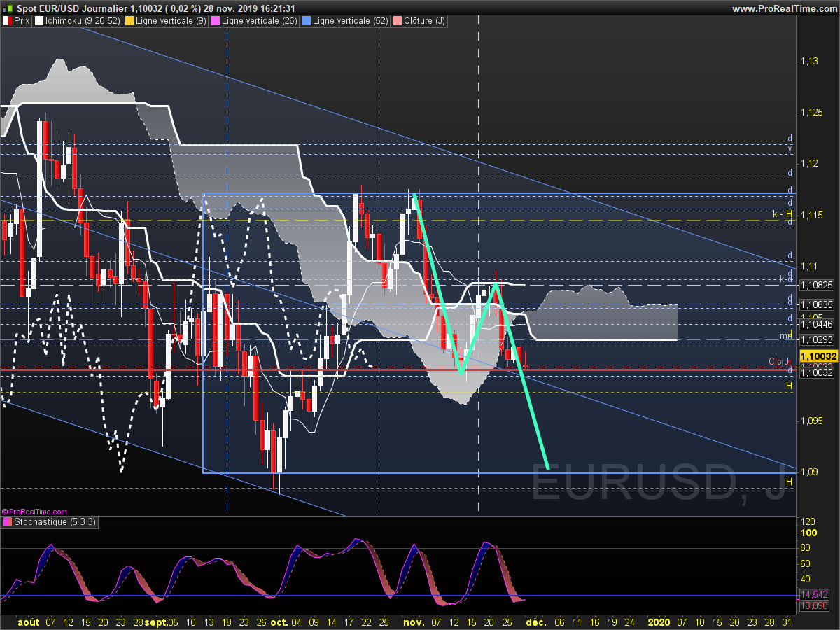This screenshot has width=840, height=630.
Task: Click the Clo J line label
Action: click(x=778, y=361)
